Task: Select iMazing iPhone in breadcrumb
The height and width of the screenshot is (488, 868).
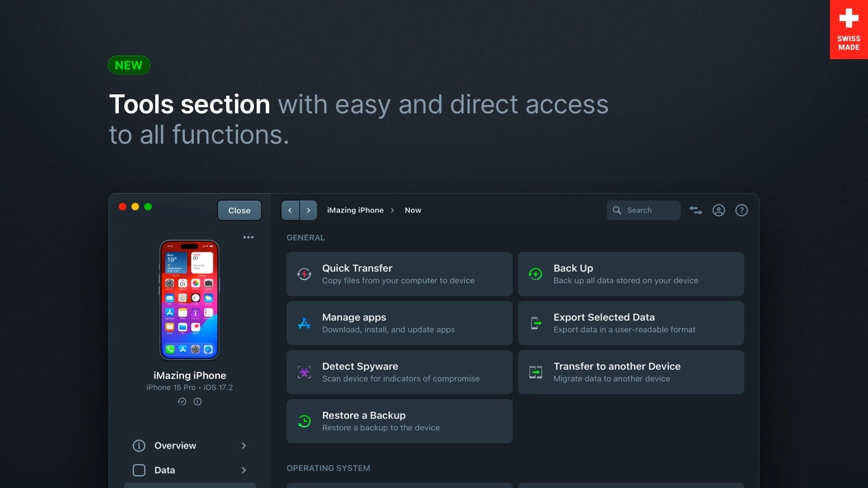Action: coord(355,210)
